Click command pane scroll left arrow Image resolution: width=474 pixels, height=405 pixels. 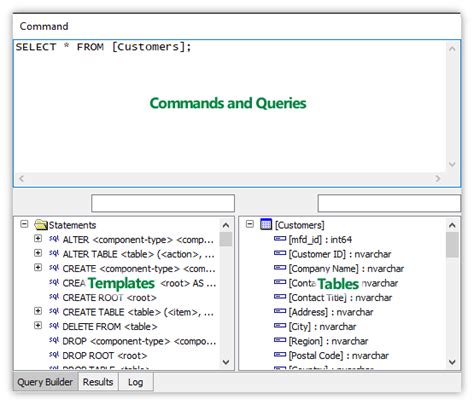[21, 179]
